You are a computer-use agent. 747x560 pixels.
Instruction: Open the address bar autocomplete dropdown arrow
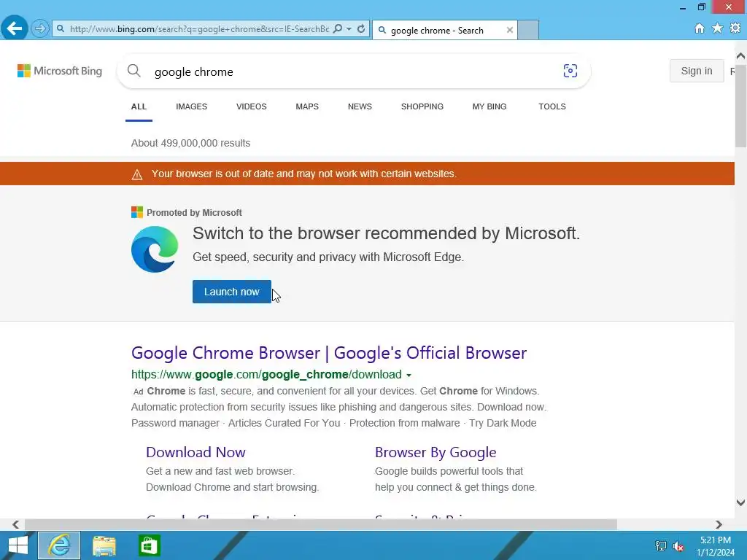[349, 29]
